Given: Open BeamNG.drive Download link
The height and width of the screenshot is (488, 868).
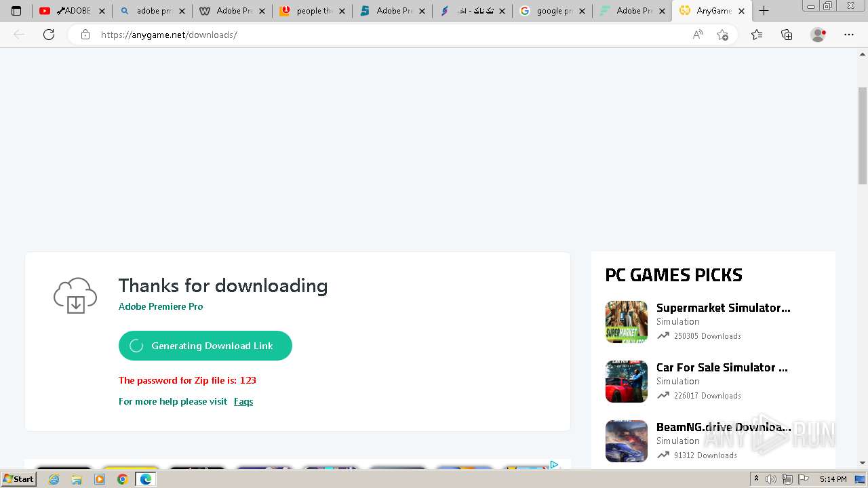Looking at the screenshot, I should 723,427.
